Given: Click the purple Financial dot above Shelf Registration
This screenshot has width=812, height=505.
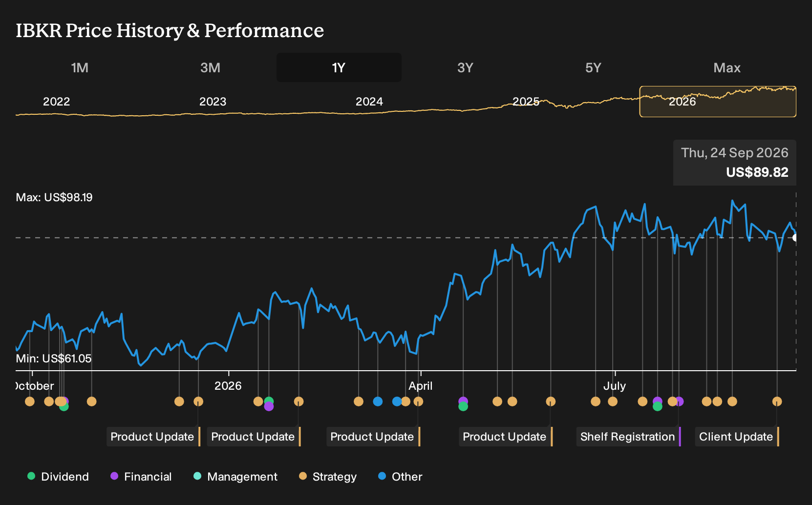Looking at the screenshot, I should point(679,401).
